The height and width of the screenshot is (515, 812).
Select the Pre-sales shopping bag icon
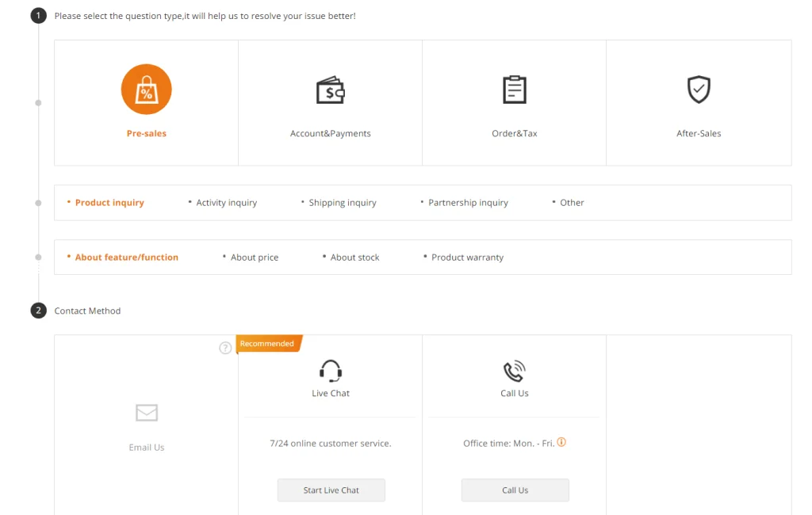[146, 90]
